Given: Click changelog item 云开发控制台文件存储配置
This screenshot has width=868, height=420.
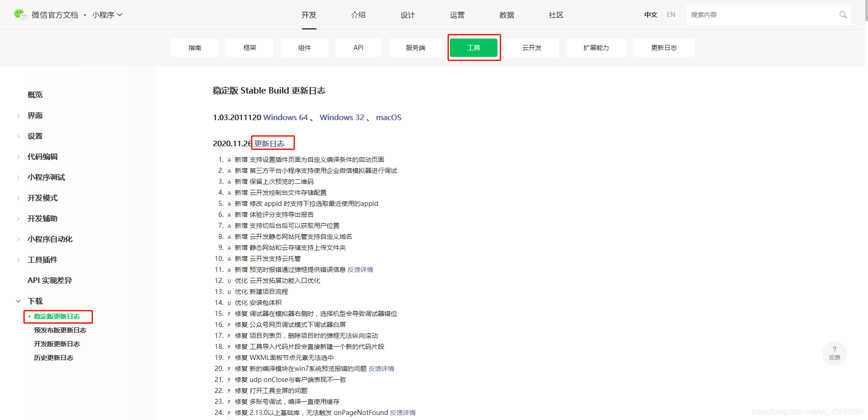Looking at the screenshot, I should [288, 193].
